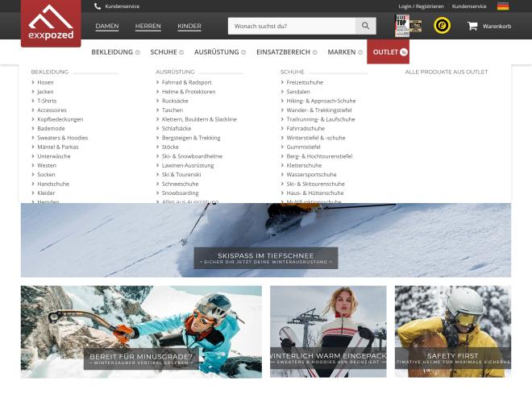This screenshot has width=532, height=398.
Task: Expand the Schuhe dropdown arrow
Action: 181,52
